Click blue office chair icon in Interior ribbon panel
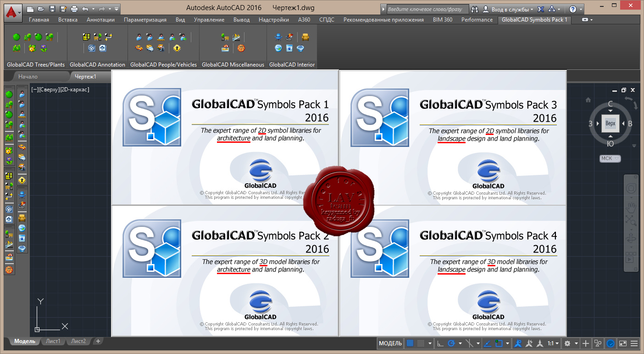The height and width of the screenshot is (354, 644). [x=279, y=37]
